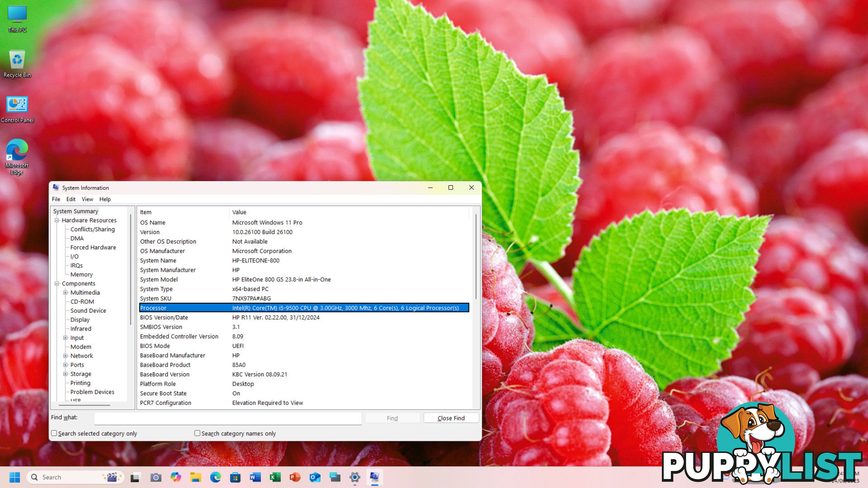Expand the Network tree node
Image resolution: width=868 pixels, height=488 pixels.
(66, 356)
